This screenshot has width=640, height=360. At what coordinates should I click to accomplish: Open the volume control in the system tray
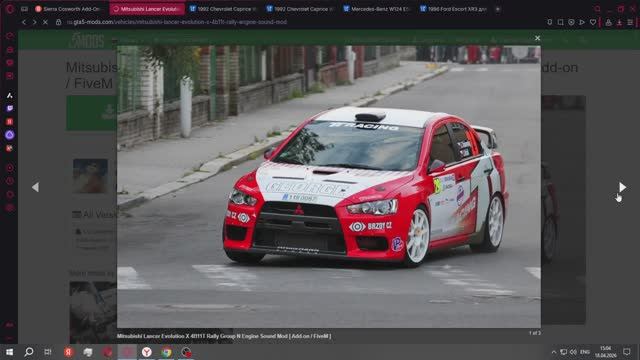[x=573, y=352]
